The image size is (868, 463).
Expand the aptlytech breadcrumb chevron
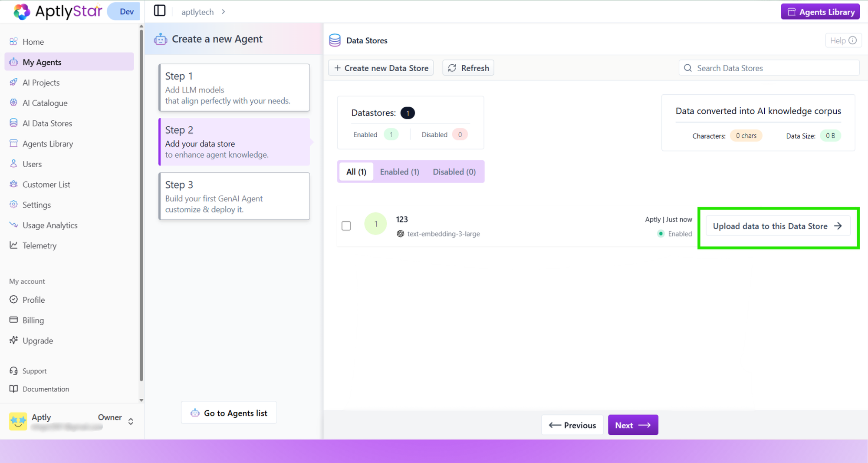223,12
